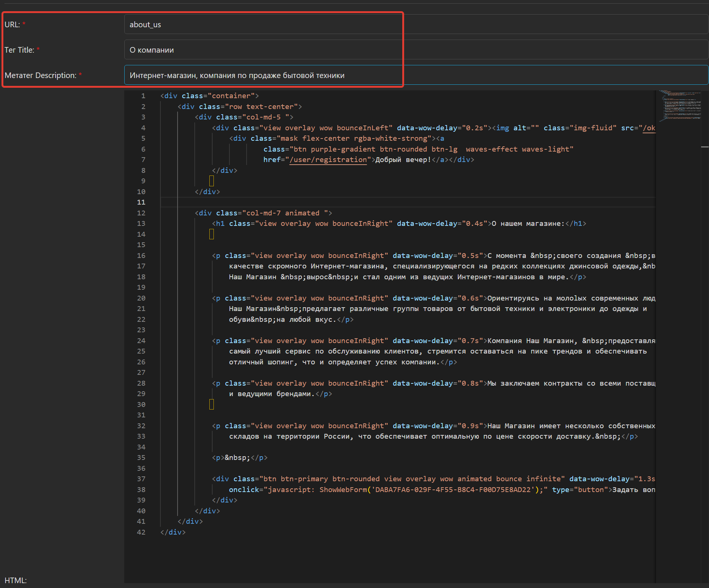Click text 'отличный шопинг' on line 26
This screenshot has height=588, width=709.
261,362
